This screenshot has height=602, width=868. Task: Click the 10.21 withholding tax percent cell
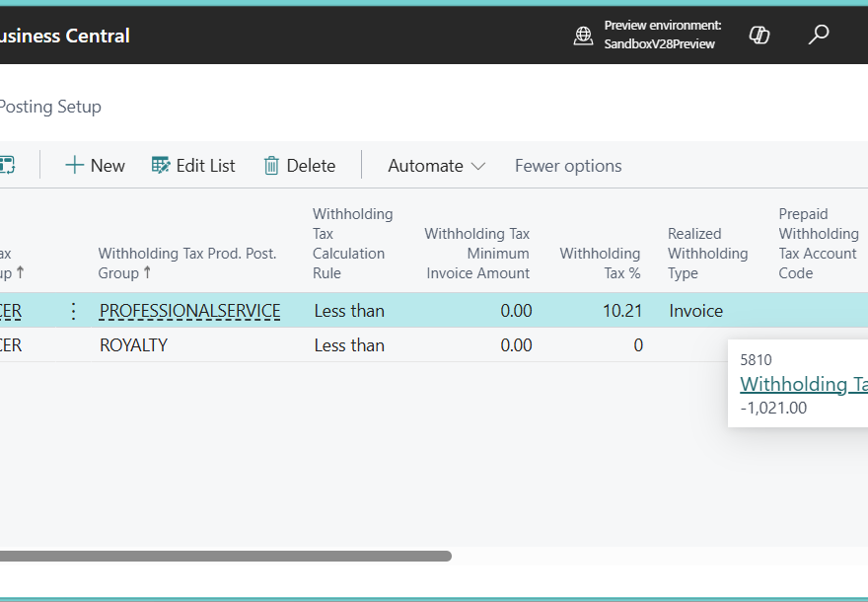pos(621,311)
